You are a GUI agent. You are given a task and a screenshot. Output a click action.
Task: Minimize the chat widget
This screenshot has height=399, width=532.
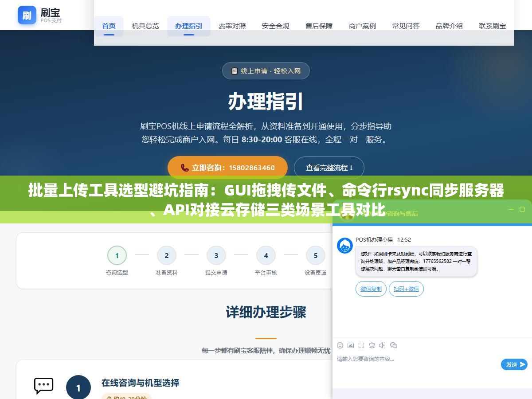[x=511, y=209]
